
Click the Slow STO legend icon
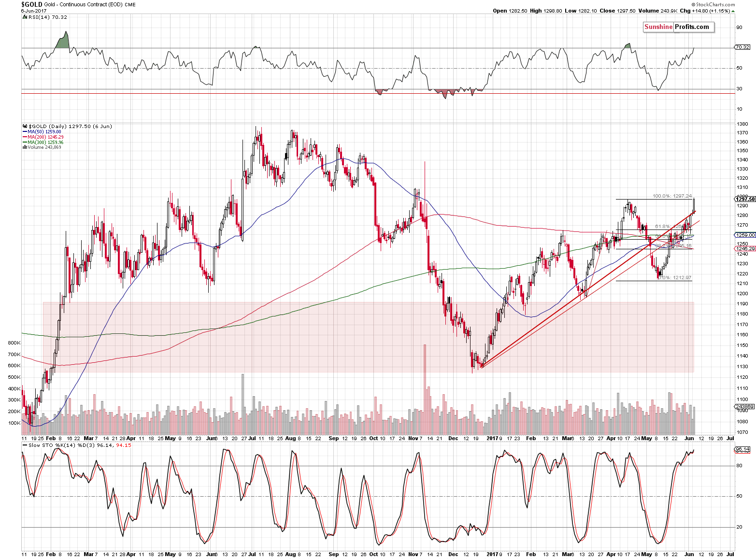[24, 445]
